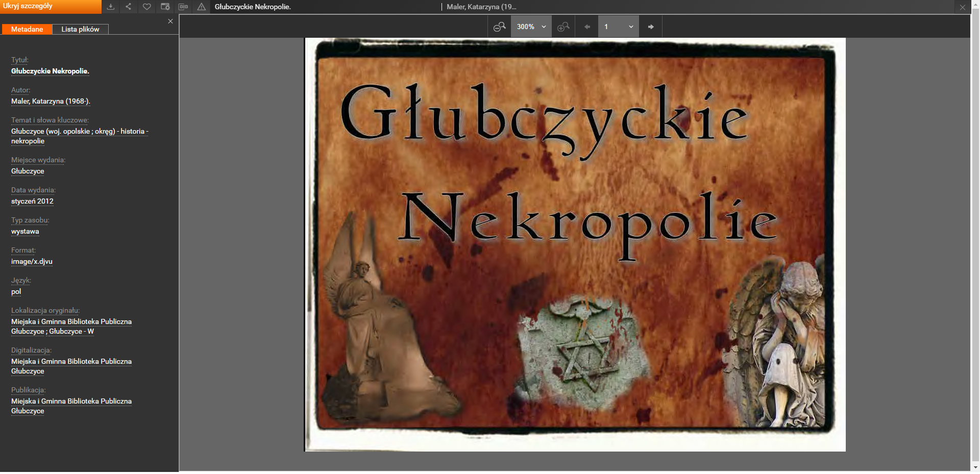Image resolution: width=980 pixels, height=474 pixels.
Task: Close the viewer with top-right X
Action: coord(962,7)
